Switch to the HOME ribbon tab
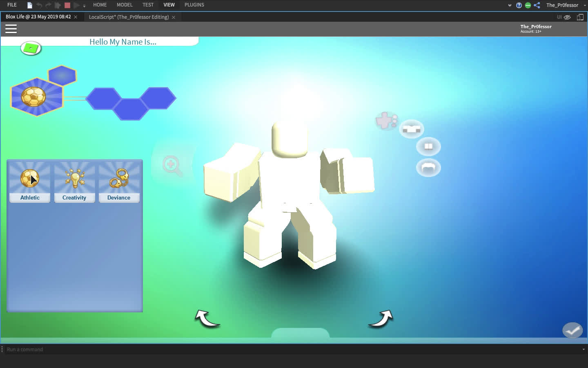 100,5
